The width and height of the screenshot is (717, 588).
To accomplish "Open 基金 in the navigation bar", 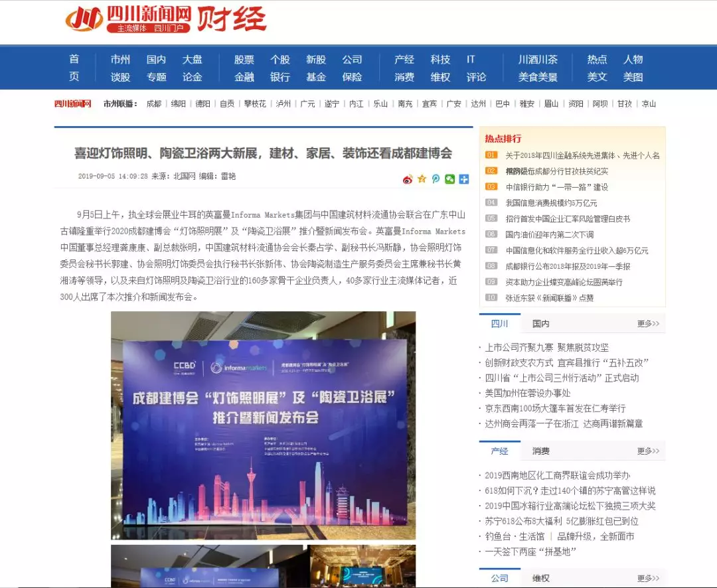I will point(316,77).
